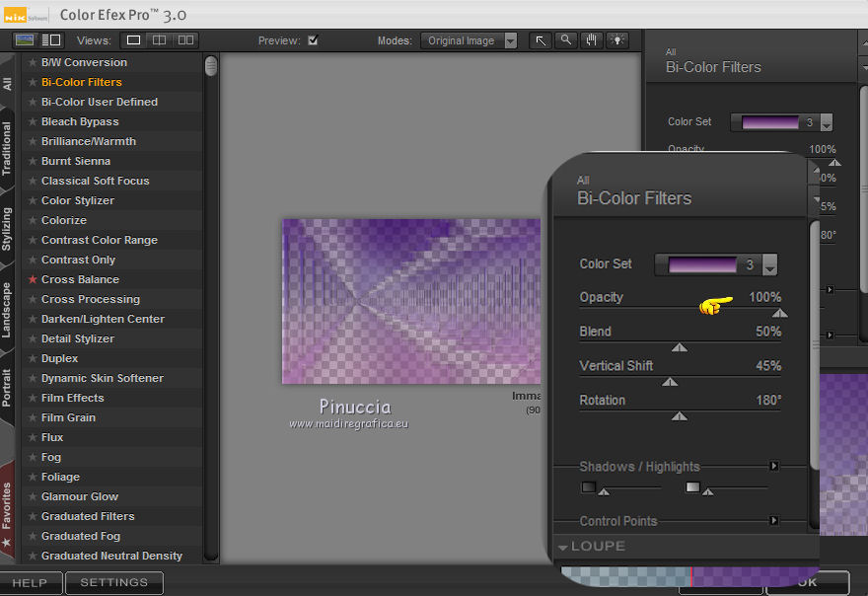Unfavorite Cross Balance via its red star
This screenshot has height=596, width=868.
[x=33, y=279]
